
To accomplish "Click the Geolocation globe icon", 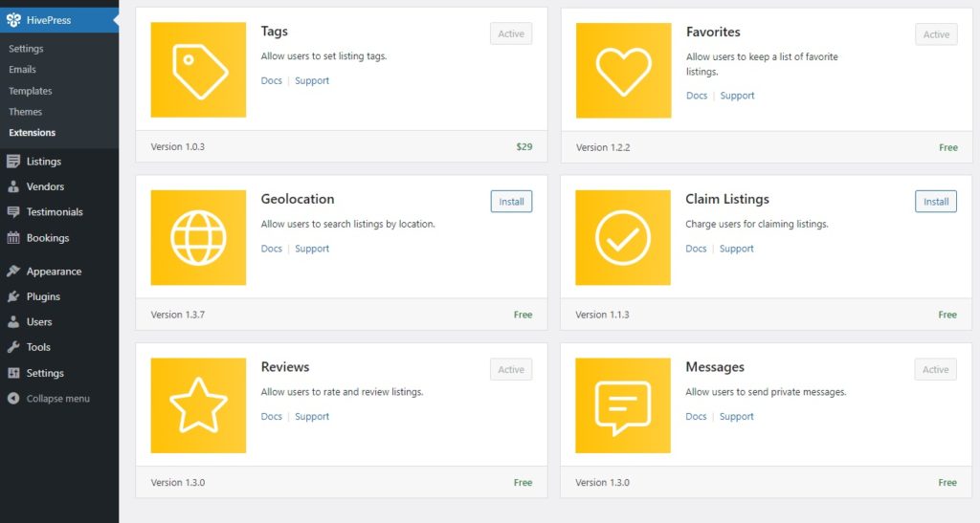I will (198, 237).
